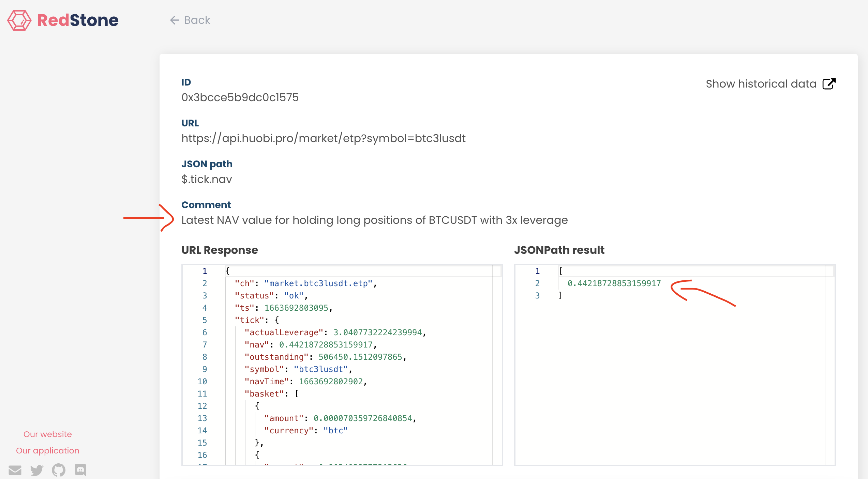Collapse the JSONPath result array on line 1
868x479 pixels.
coord(550,271)
